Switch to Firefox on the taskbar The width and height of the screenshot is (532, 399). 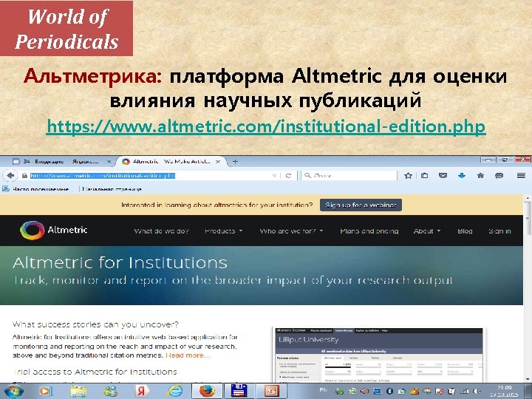point(207,391)
